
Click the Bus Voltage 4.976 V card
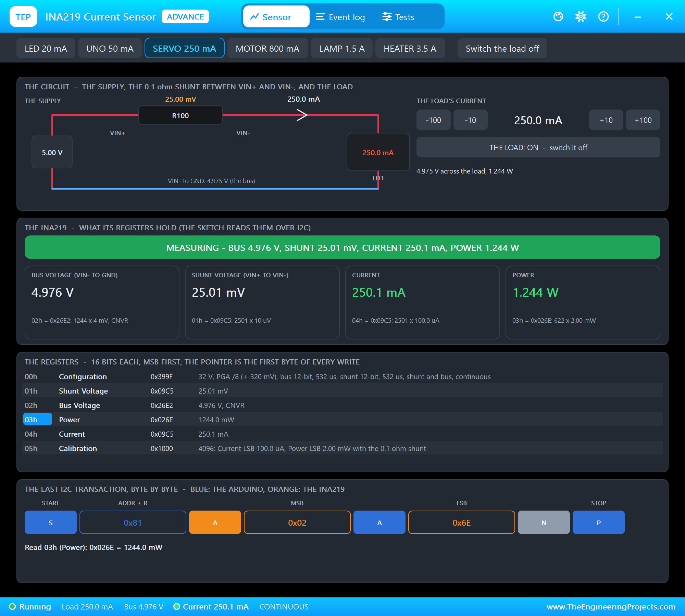point(102,303)
